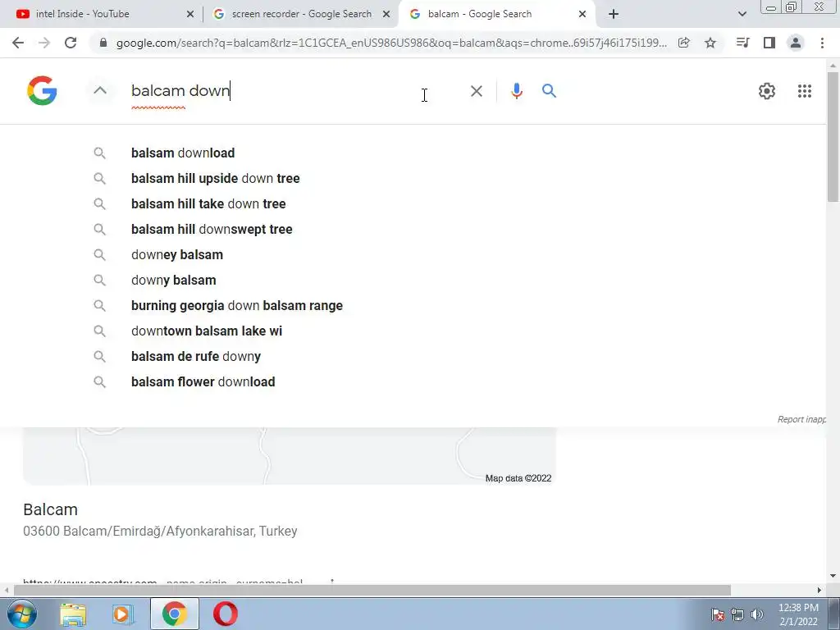Open the tab search dropdown arrow
Screen dimensions: 840x630
point(742,14)
